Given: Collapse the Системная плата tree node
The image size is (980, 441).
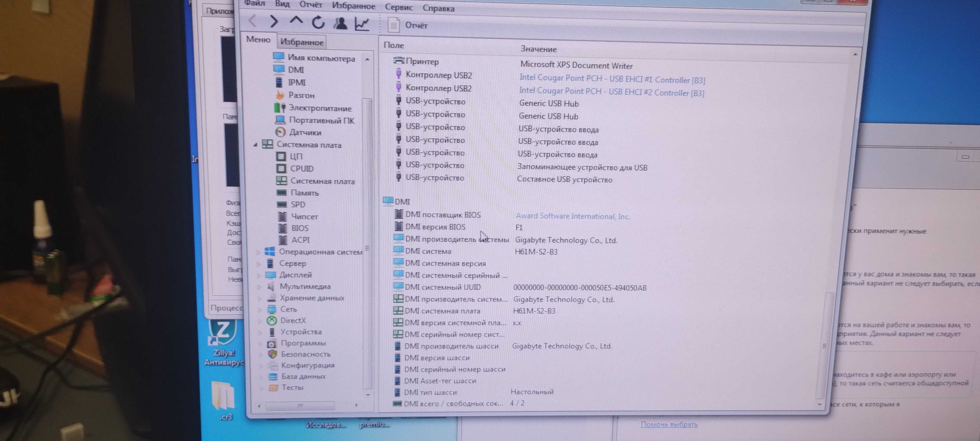Looking at the screenshot, I should (255, 145).
